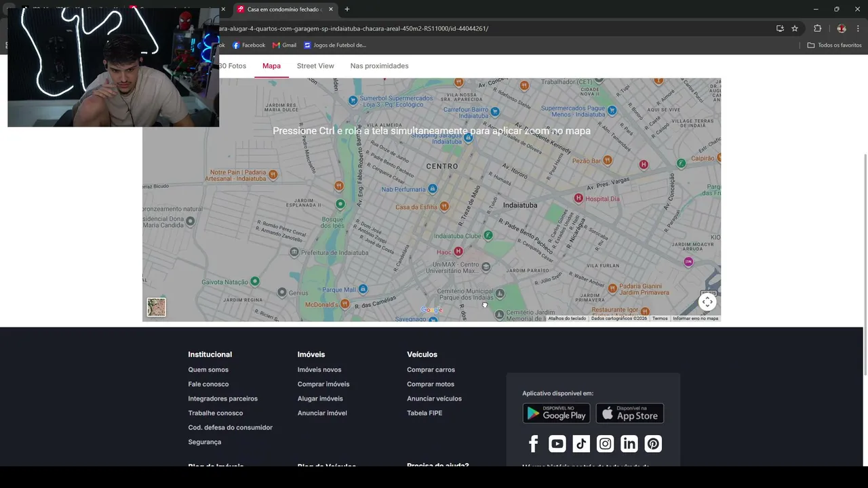Select the Gaivota Natação map pin

[x=255, y=281]
